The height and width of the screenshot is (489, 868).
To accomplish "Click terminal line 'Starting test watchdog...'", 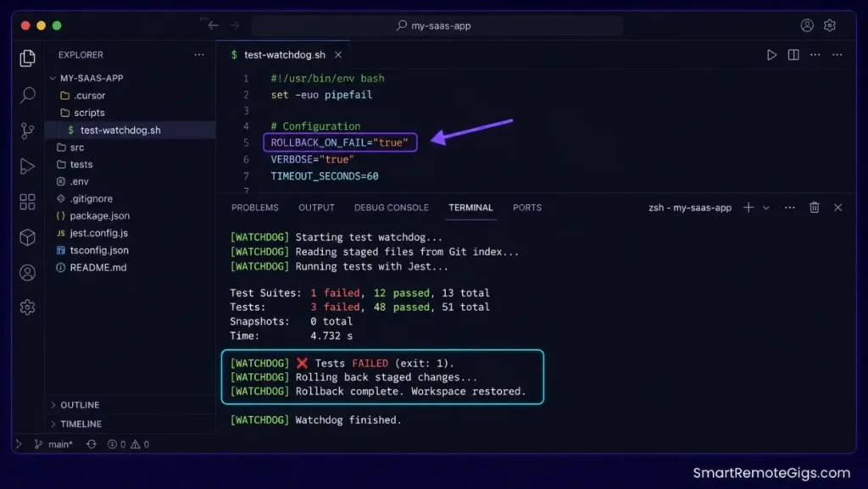I will (336, 237).
